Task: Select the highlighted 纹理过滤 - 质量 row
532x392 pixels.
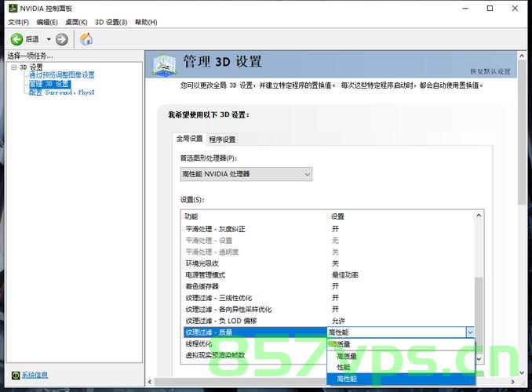Action: (x=255, y=332)
